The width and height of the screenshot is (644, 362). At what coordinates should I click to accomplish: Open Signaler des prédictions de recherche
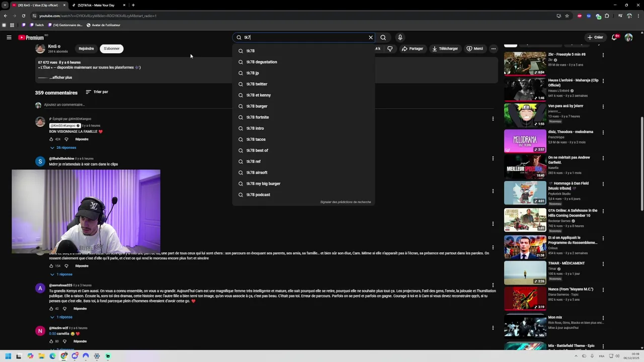pos(345,202)
